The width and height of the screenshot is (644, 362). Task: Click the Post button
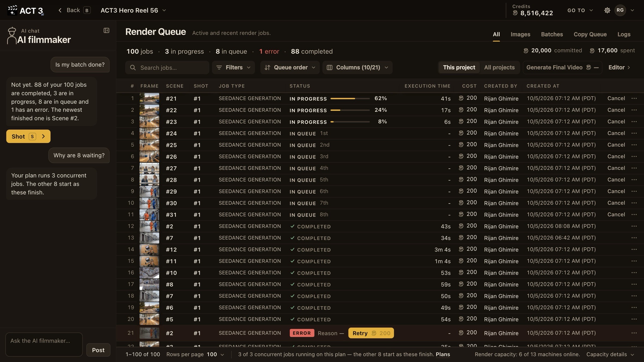(x=98, y=350)
